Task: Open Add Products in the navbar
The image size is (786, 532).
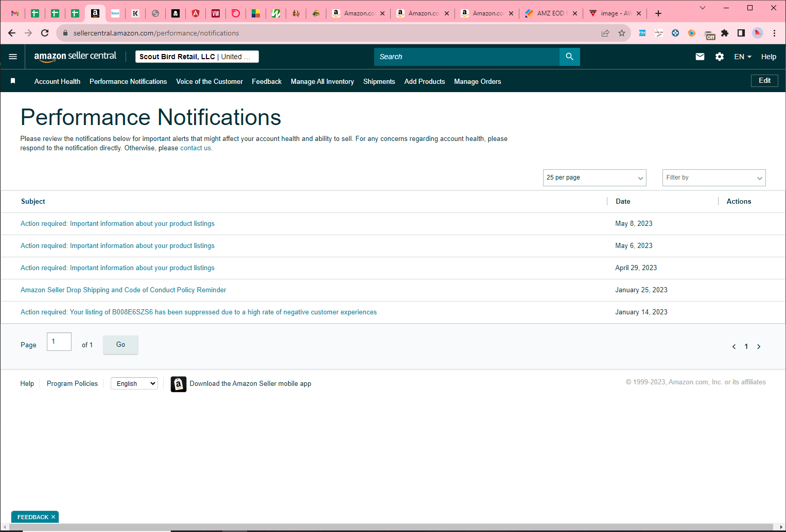Action: [425, 81]
